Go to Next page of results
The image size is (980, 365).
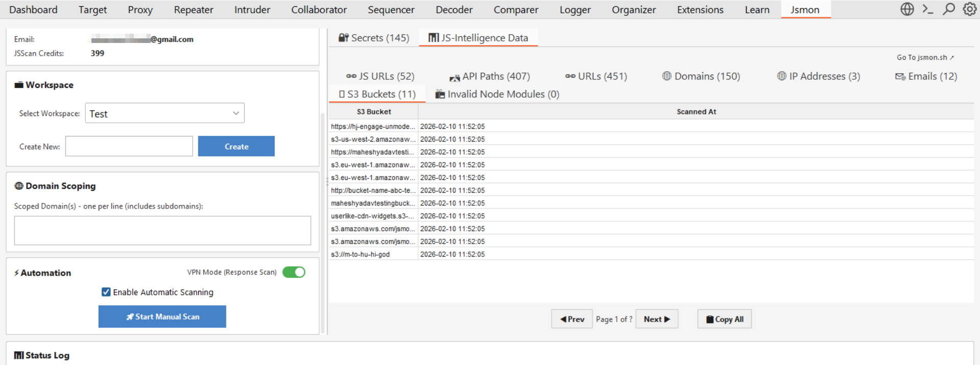tap(656, 319)
